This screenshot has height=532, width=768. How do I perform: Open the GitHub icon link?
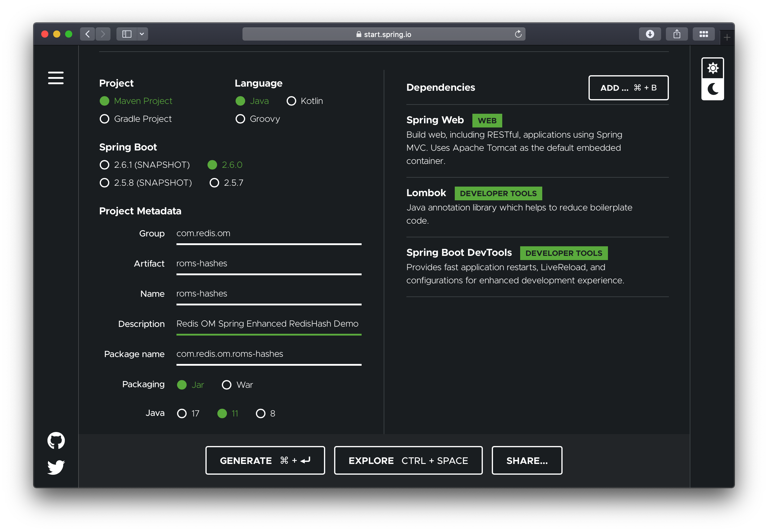(x=56, y=441)
